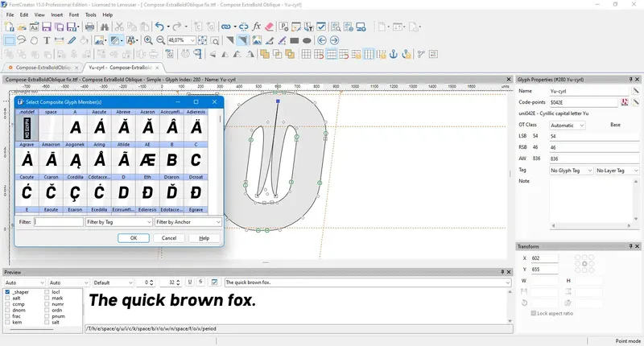Open the No Layer Tag dropdown
Image resolution: width=644 pixels, height=346 pixels.
click(617, 171)
